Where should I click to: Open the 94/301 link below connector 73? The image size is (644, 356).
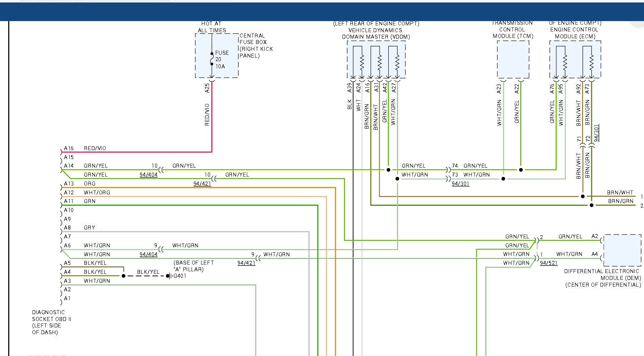[460, 184]
